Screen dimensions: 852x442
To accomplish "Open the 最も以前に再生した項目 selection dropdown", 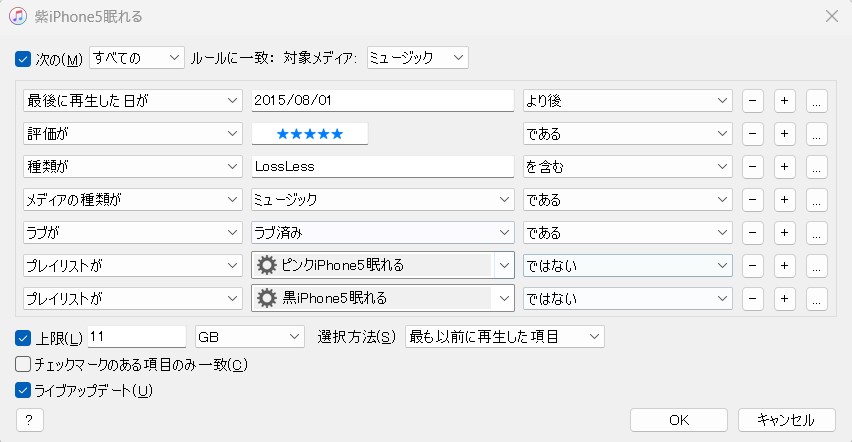I will [x=505, y=337].
